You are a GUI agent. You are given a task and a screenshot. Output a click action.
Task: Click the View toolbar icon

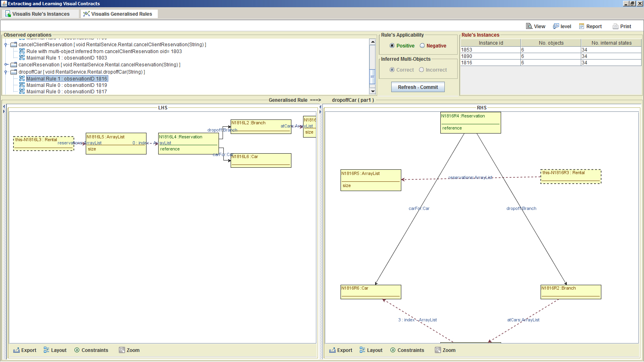pos(529,26)
